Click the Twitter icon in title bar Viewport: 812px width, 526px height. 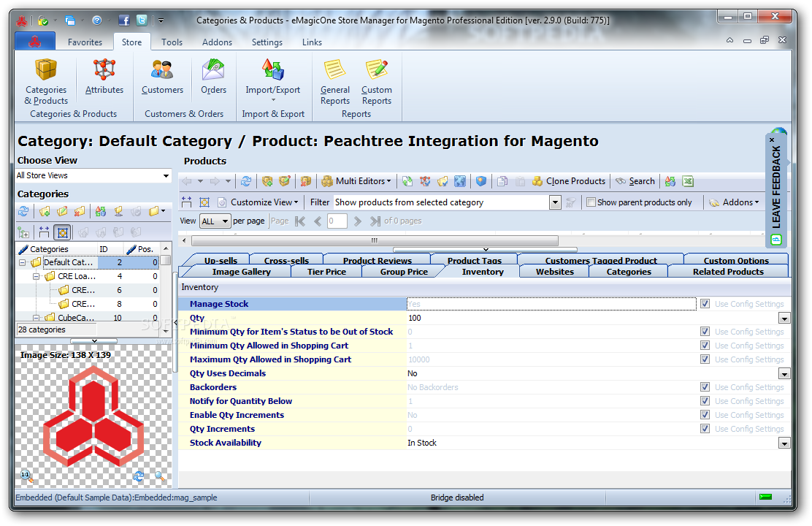click(142, 20)
